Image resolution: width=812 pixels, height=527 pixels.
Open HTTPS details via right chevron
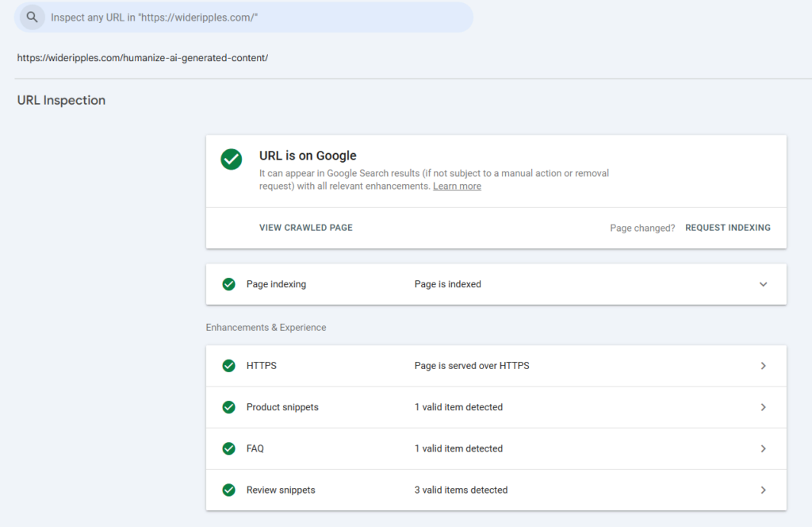click(764, 366)
